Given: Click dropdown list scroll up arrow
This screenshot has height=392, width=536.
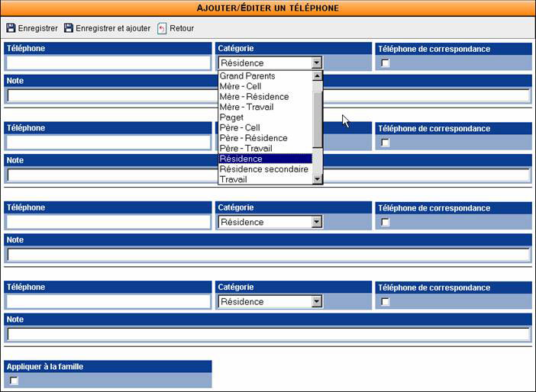Looking at the screenshot, I should coord(317,76).
